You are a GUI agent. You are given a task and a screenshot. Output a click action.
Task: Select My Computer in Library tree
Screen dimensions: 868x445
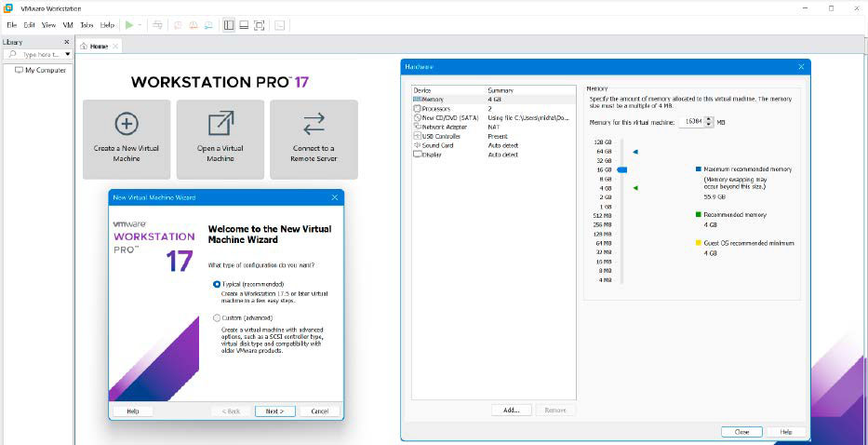tap(40, 71)
